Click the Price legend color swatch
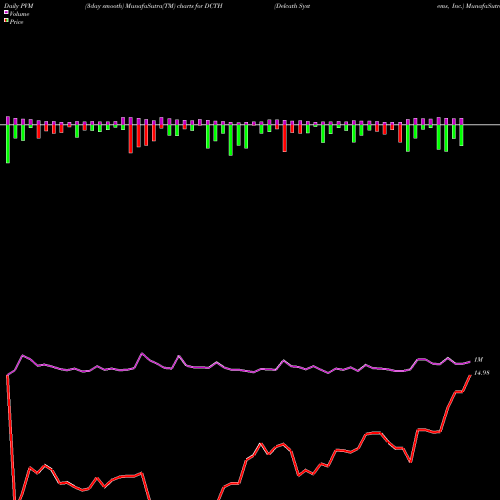The width and height of the screenshot is (500, 500). coord(6,20)
